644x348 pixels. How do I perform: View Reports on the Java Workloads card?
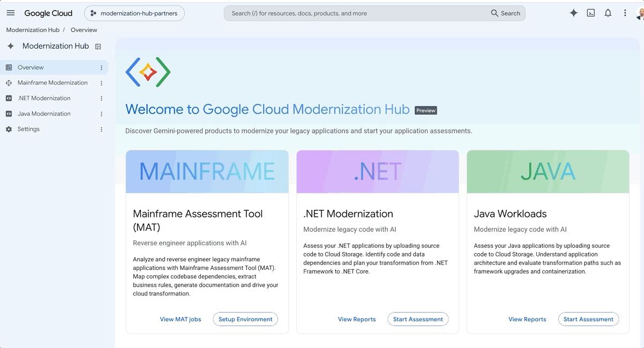[x=527, y=319]
